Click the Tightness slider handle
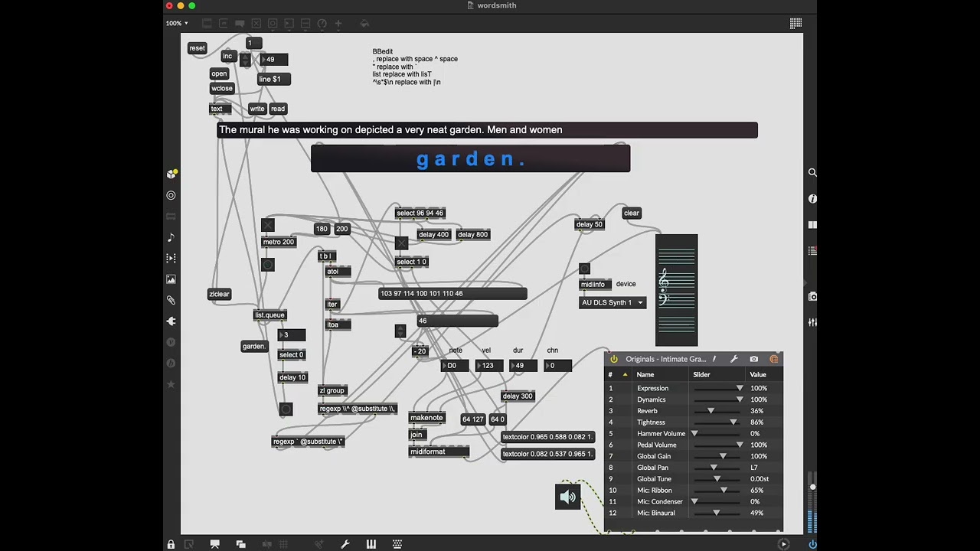This screenshot has width=980, height=551. (x=733, y=422)
